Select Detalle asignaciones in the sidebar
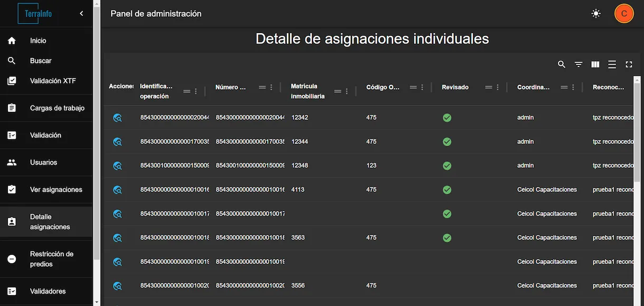Image resolution: width=644 pixels, height=306 pixels. (46, 222)
